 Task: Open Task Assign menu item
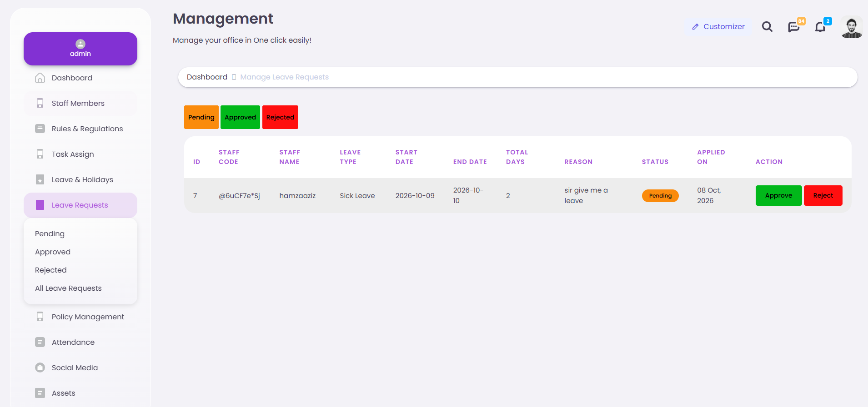(80, 154)
